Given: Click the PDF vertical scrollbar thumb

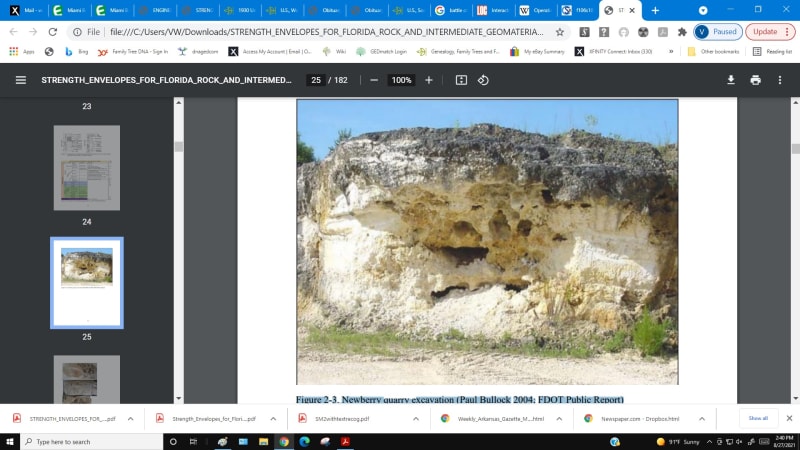Looking at the screenshot, I should tap(795, 148).
